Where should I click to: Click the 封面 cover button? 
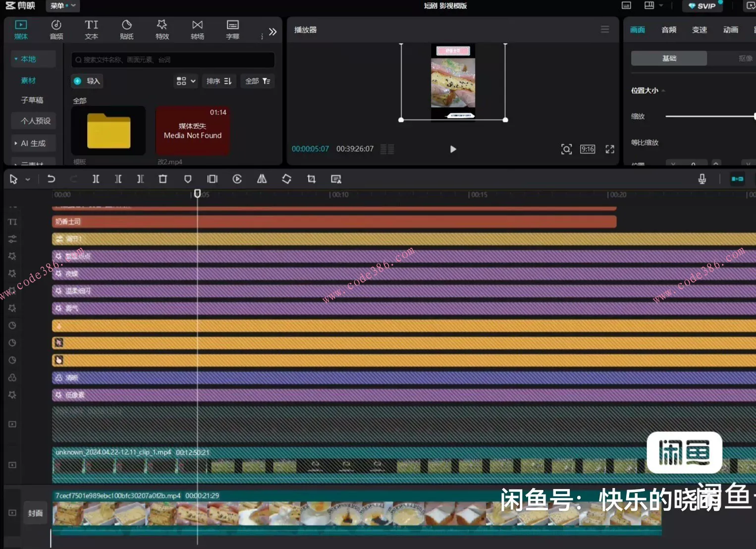click(35, 513)
